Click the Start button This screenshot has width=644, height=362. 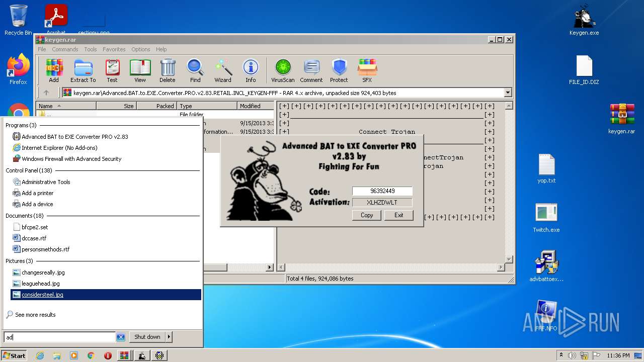point(14,355)
